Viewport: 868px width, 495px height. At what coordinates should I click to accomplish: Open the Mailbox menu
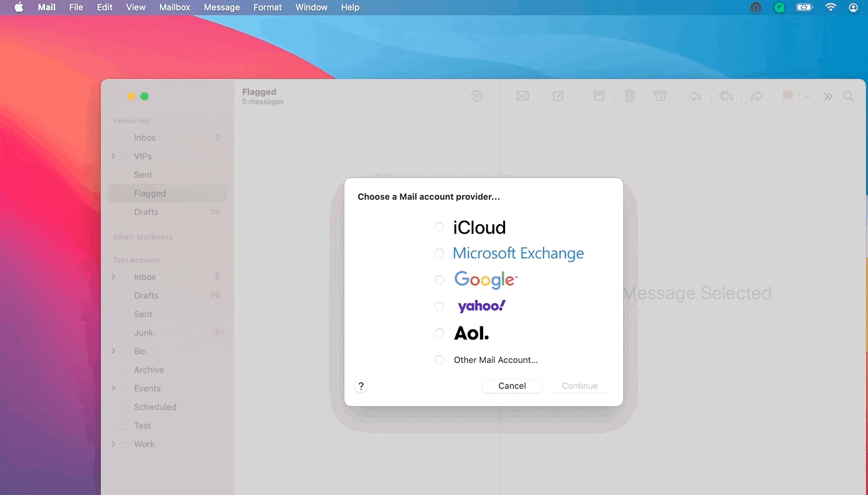coord(175,7)
